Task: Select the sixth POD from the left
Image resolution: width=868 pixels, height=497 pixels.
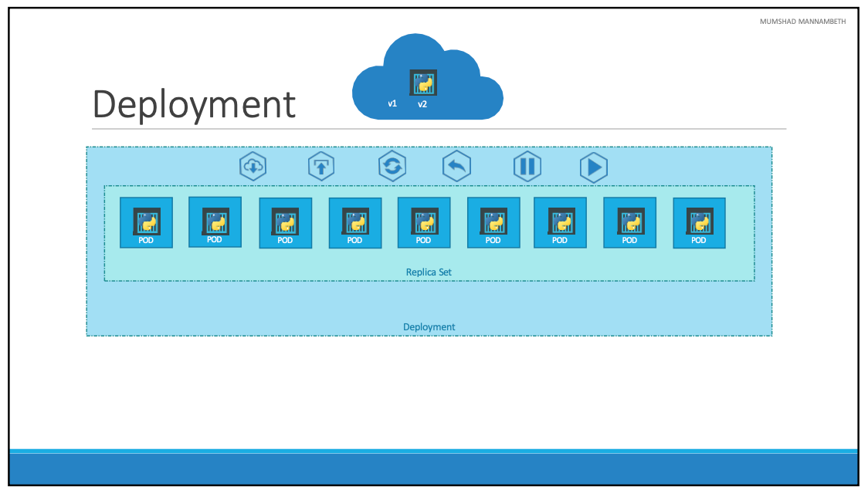Action: pyautogui.click(x=493, y=222)
